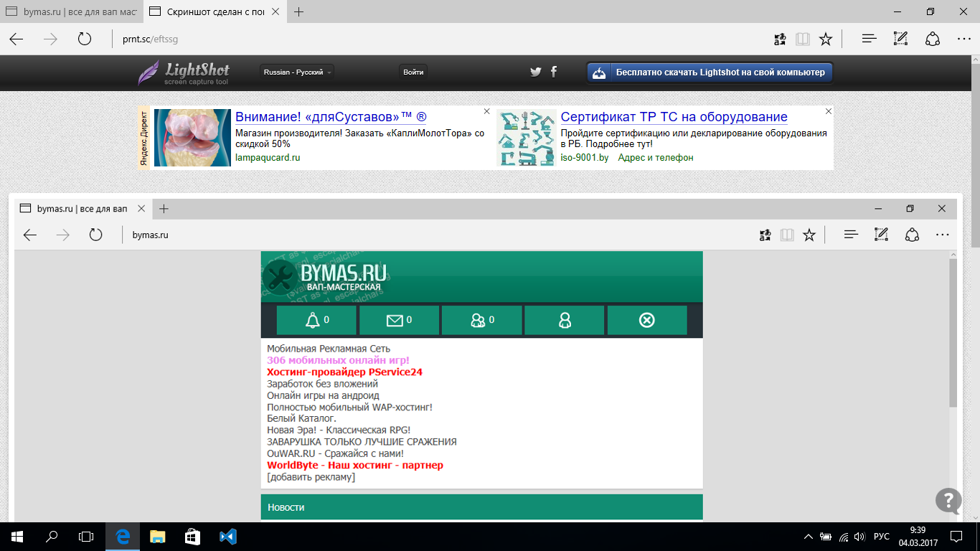This screenshot has height=551, width=980.
Task: Click the Make a Web Note icon
Action: pos(901,39)
